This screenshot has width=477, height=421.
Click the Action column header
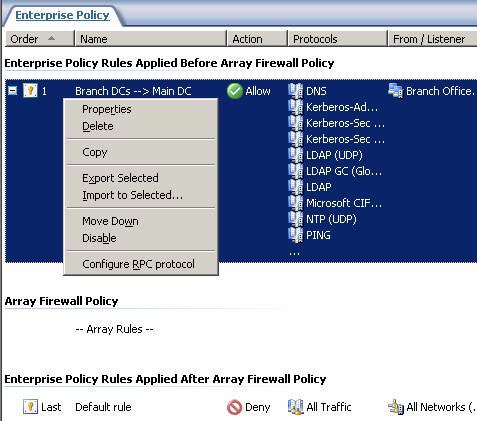(x=257, y=39)
